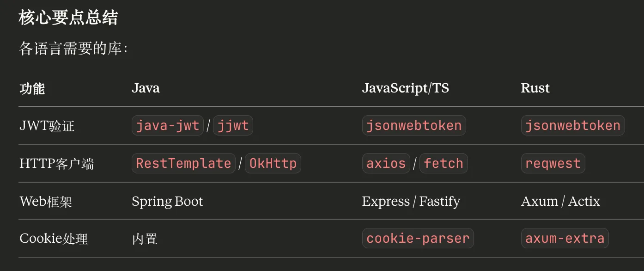Select the Express / Fastify cell text

(411, 201)
